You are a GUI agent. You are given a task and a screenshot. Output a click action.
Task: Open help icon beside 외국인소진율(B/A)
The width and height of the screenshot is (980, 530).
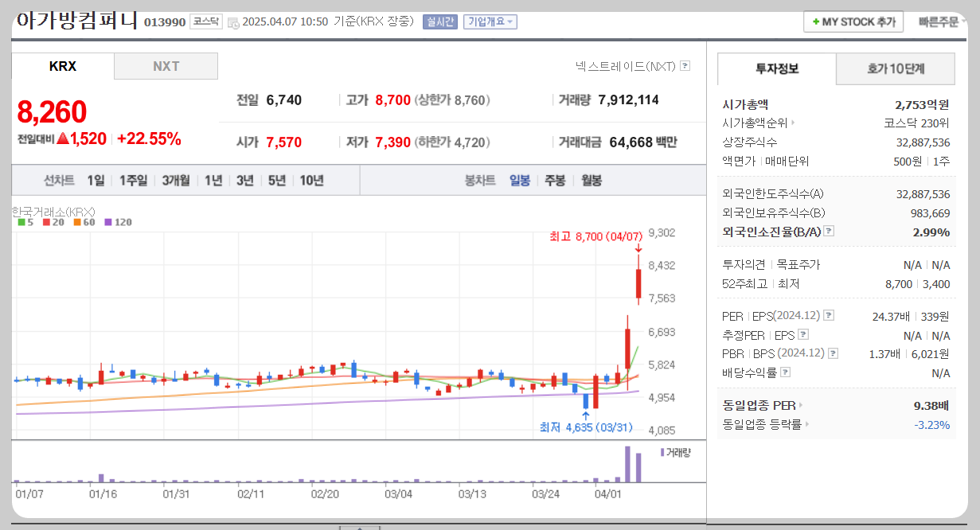[829, 232]
